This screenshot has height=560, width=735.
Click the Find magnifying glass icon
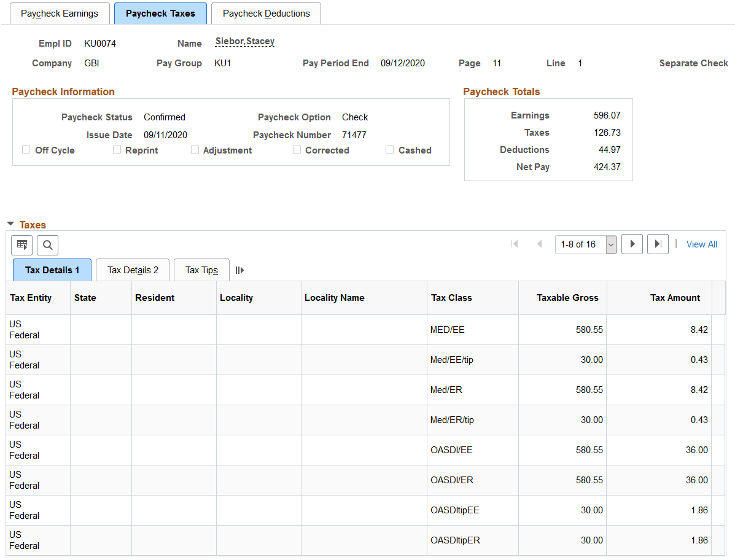[x=47, y=244]
